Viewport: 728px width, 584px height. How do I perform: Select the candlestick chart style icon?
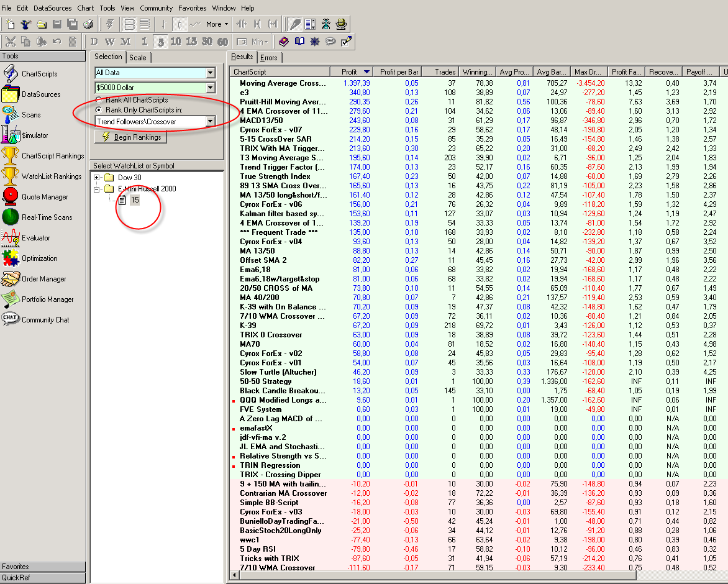[180, 24]
